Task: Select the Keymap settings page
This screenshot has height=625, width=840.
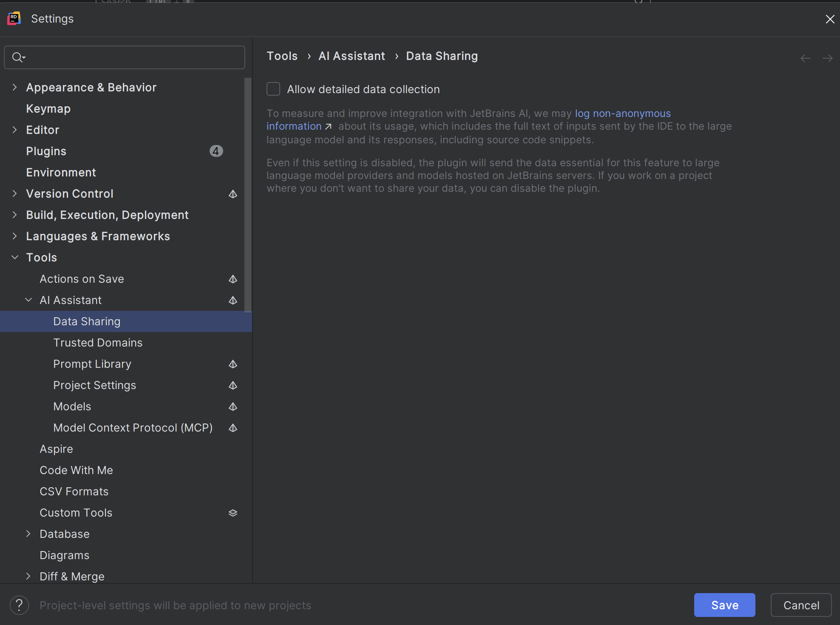Action: pyautogui.click(x=48, y=109)
